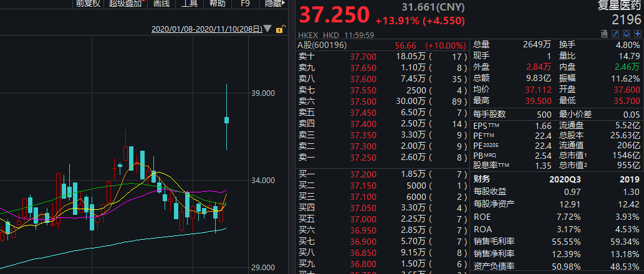Click the 复星医药 stock name
The height and width of the screenshot is (274, 644).
618,6
